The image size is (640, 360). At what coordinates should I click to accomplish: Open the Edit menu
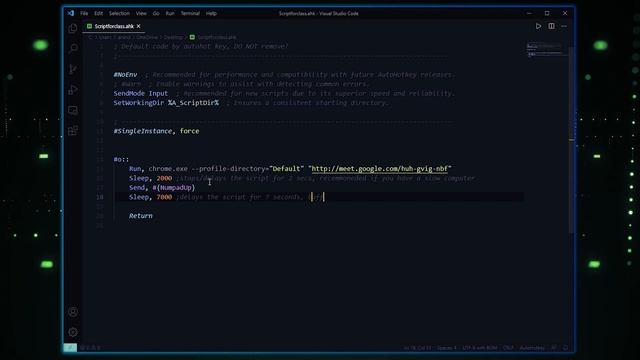[x=98, y=13]
